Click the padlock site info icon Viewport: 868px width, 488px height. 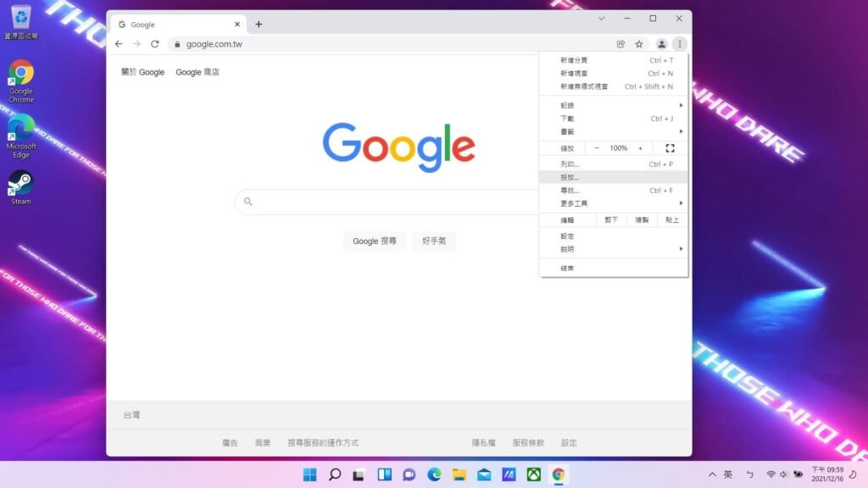[x=177, y=44]
